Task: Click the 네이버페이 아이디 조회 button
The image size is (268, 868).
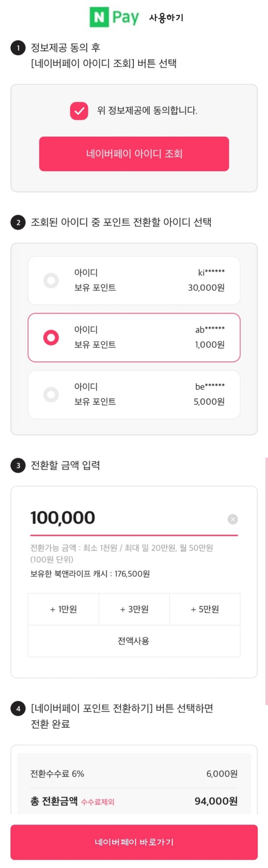Action: tap(134, 154)
